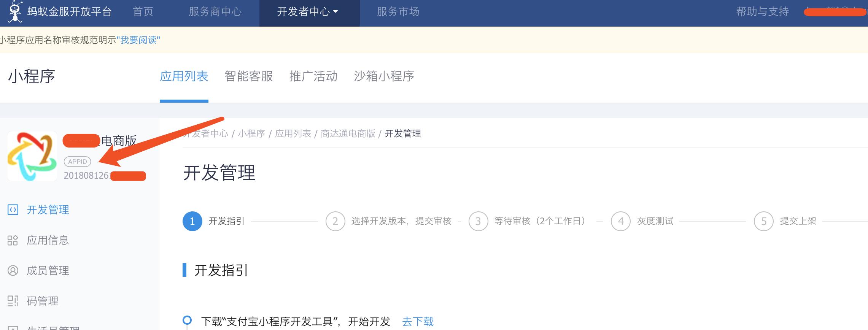Click the 小程序 page title
The width and height of the screenshot is (868, 330).
[32, 76]
